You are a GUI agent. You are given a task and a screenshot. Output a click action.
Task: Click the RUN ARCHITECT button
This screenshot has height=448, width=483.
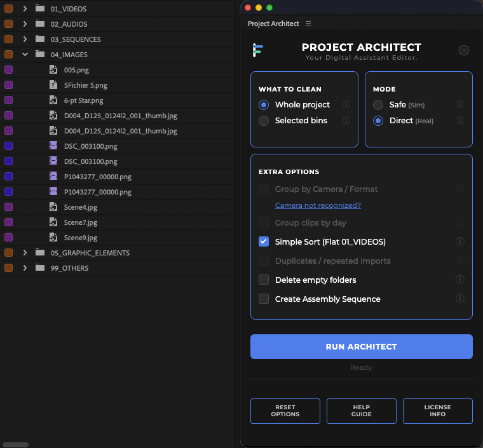[x=362, y=346]
